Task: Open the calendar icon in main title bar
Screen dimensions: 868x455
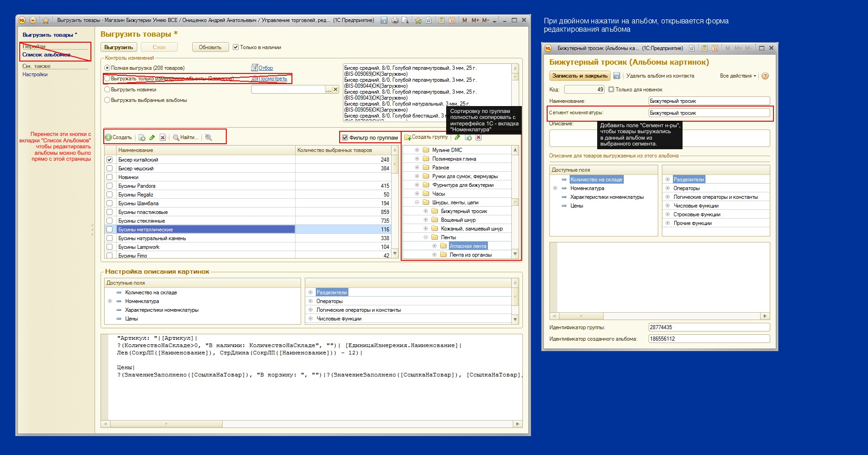Action: coord(452,21)
